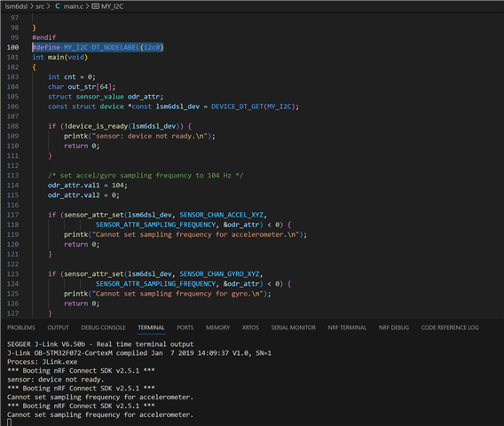Open the lsm6dsl breadcrumb folder
Image resolution: width=504 pixels, height=426 pixels.
tap(16, 6)
